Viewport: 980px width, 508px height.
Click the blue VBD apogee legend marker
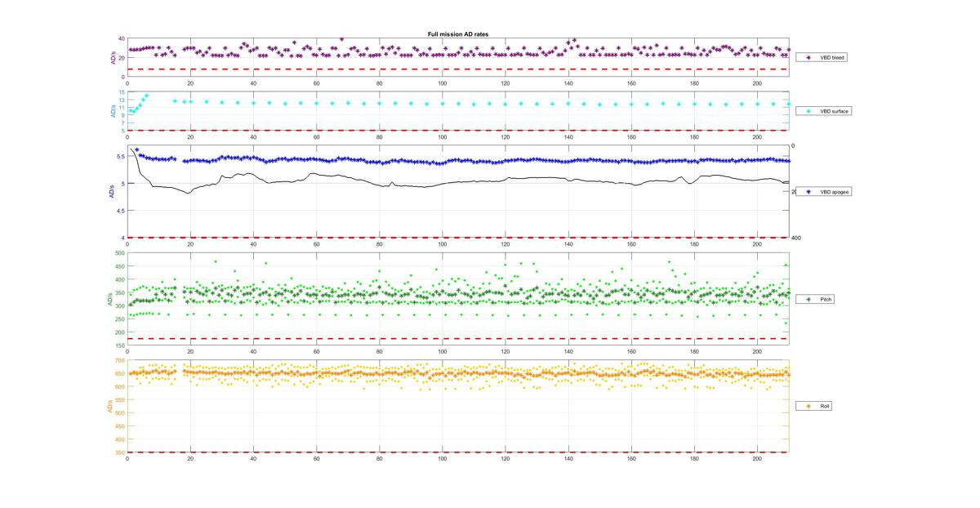coord(808,191)
